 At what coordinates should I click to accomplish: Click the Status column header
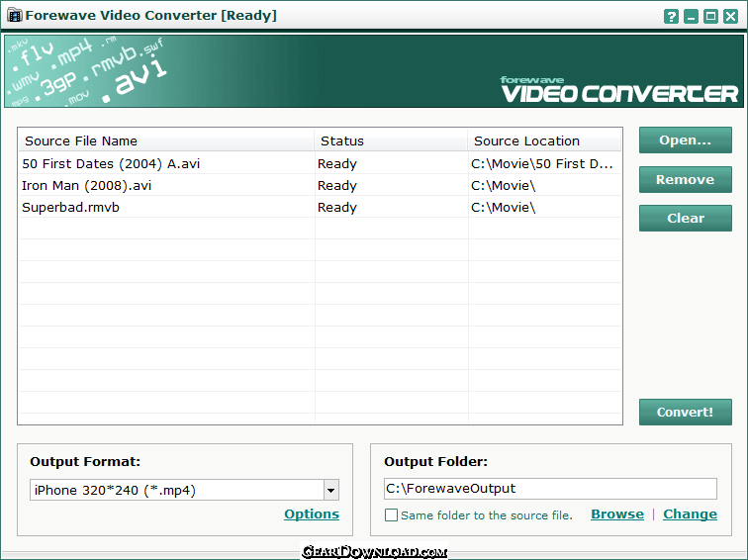[391, 140]
